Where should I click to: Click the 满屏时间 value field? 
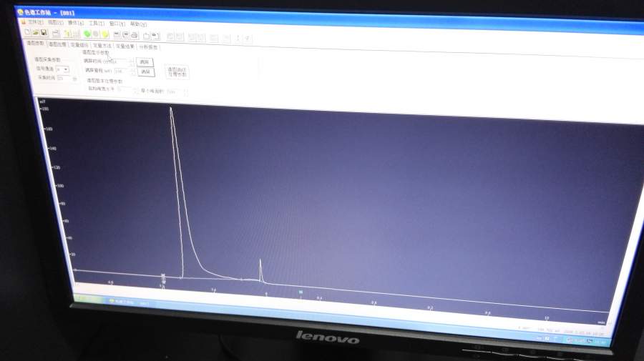[x=118, y=61]
